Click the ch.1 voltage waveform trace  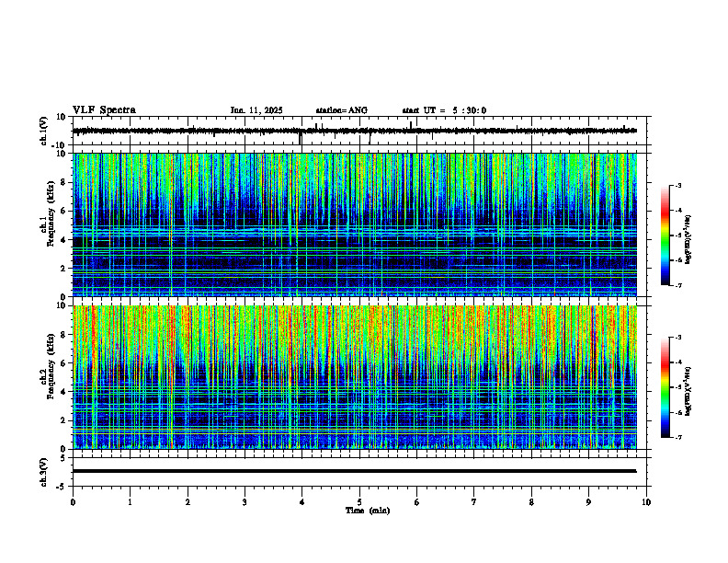(x=354, y=131)
